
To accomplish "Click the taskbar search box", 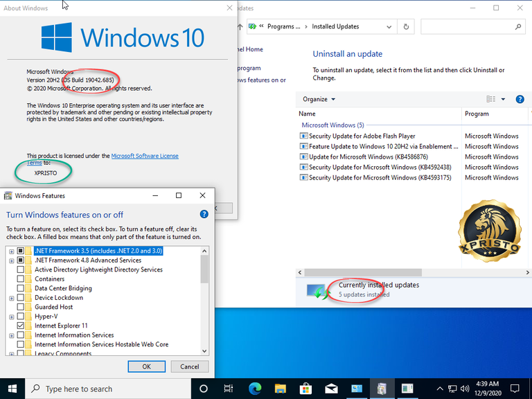I will pos(108,389).
